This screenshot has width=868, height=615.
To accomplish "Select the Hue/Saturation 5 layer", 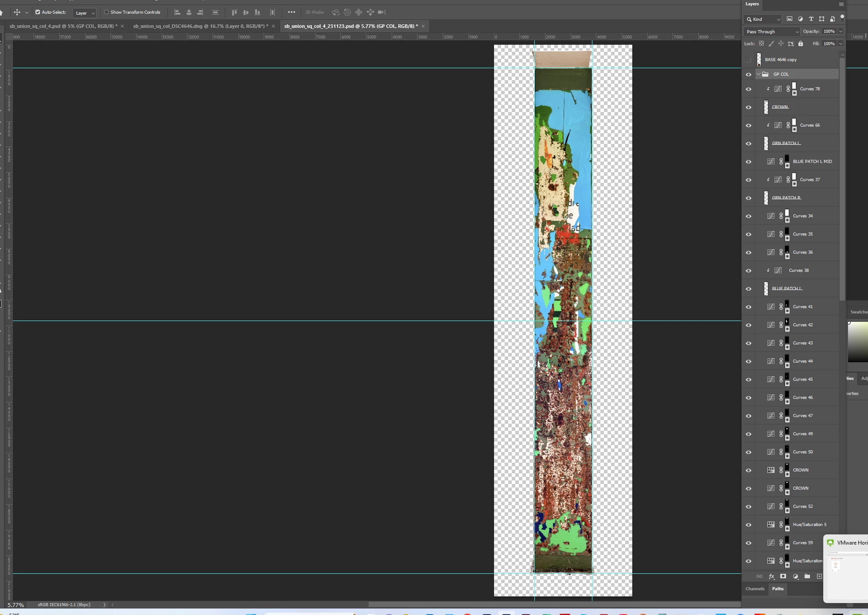I will coord(810,525).
